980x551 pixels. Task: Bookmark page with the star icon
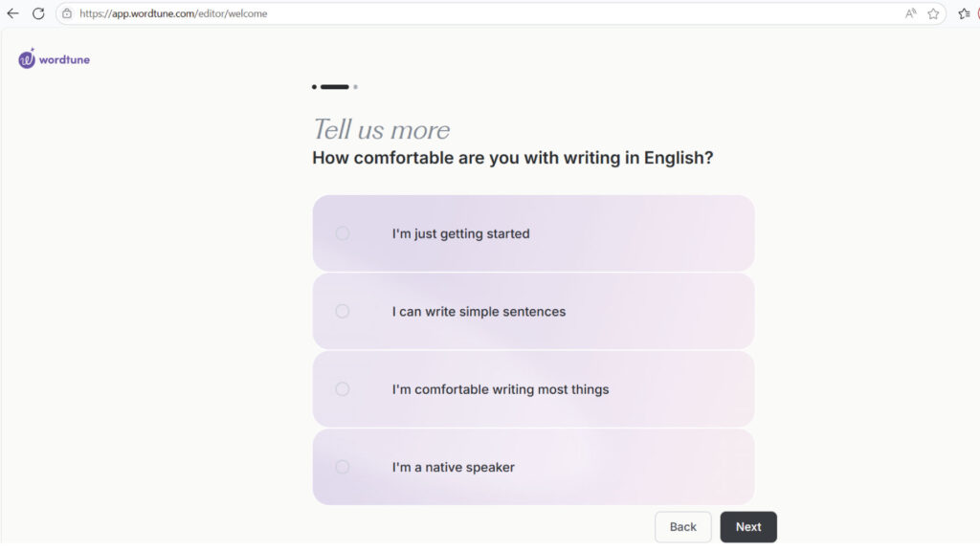933,13
